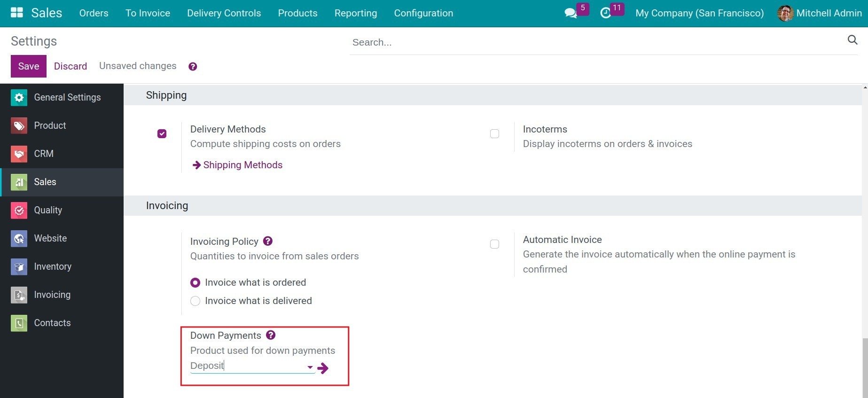This screenshot has width=868, height=398.
Task: Open the Orders menu
Action: pyautogui.click(x=94, y=13)
